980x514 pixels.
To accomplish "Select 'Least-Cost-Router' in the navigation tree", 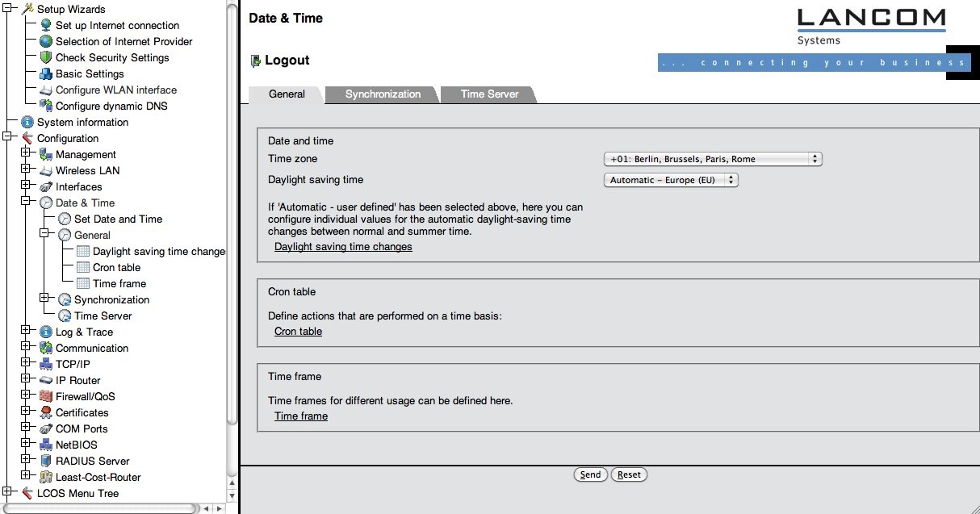I will click(x=98, y=477).
